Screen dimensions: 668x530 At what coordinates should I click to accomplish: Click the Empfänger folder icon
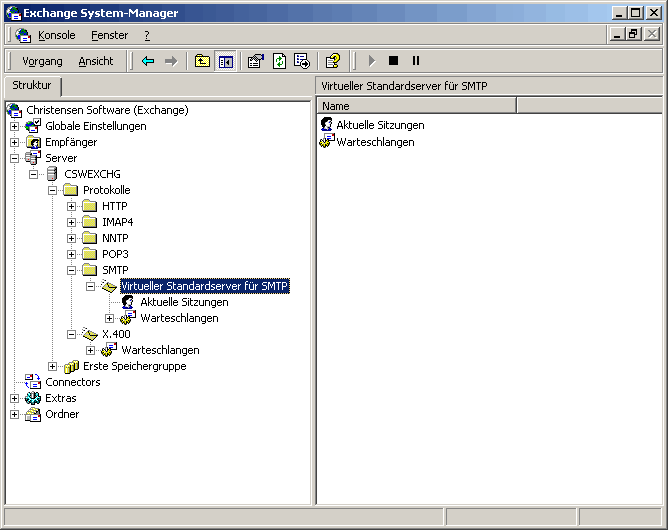coord(33,142)
